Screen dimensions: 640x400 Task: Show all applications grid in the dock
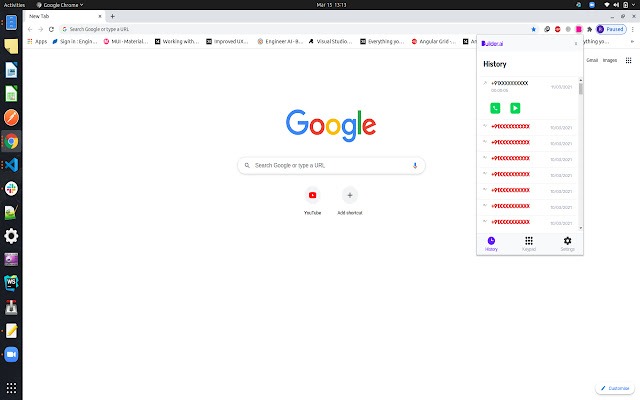11,387
